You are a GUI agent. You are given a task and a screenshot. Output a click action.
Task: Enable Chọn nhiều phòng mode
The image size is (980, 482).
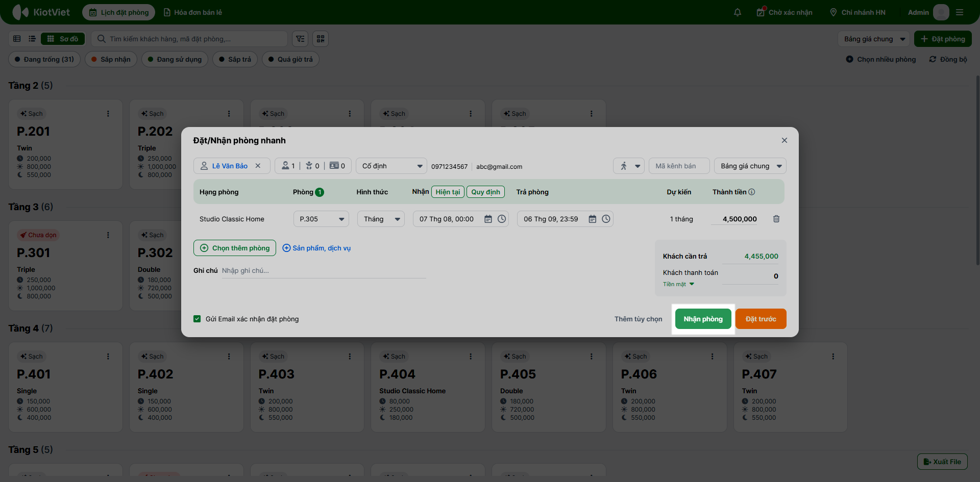[x=881, y=59]
